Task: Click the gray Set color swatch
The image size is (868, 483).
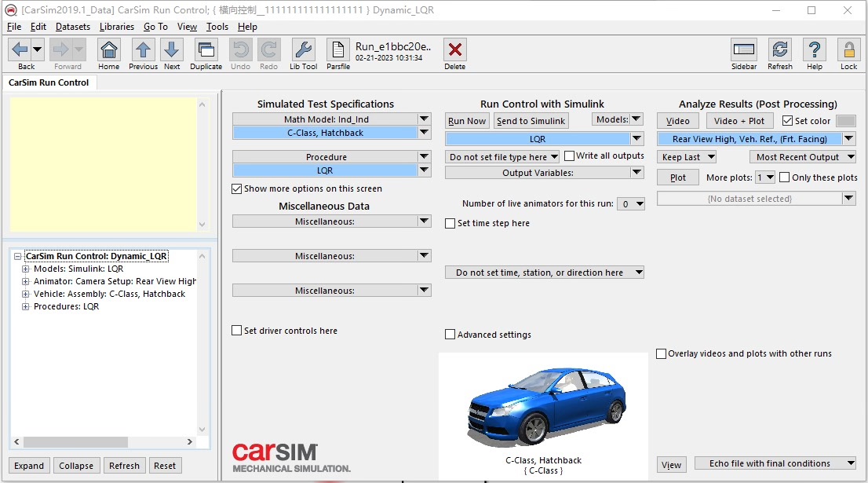Action: 845,121
